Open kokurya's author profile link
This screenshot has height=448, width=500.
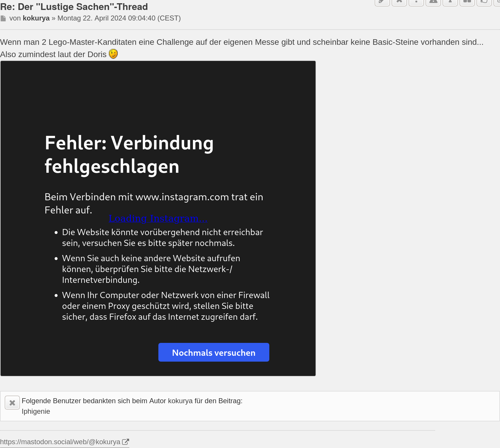(36, 18)
